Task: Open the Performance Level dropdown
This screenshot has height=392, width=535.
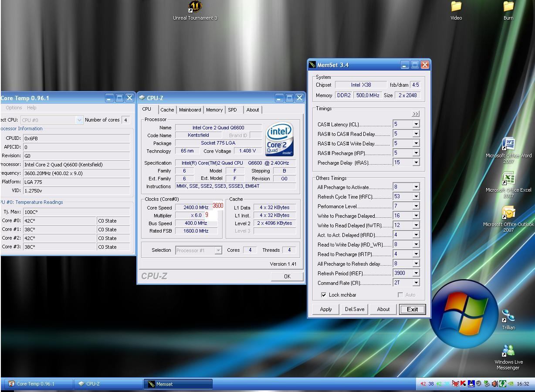Action: 416,206
